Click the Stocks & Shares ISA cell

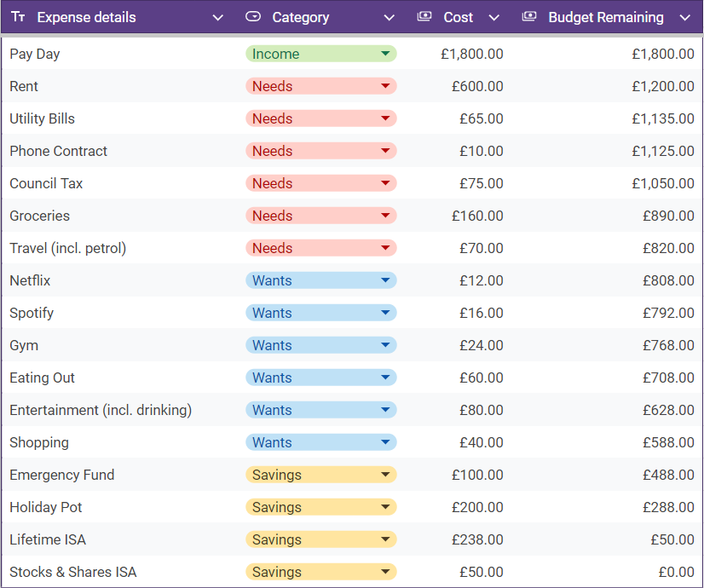click(x=73, y=572)
